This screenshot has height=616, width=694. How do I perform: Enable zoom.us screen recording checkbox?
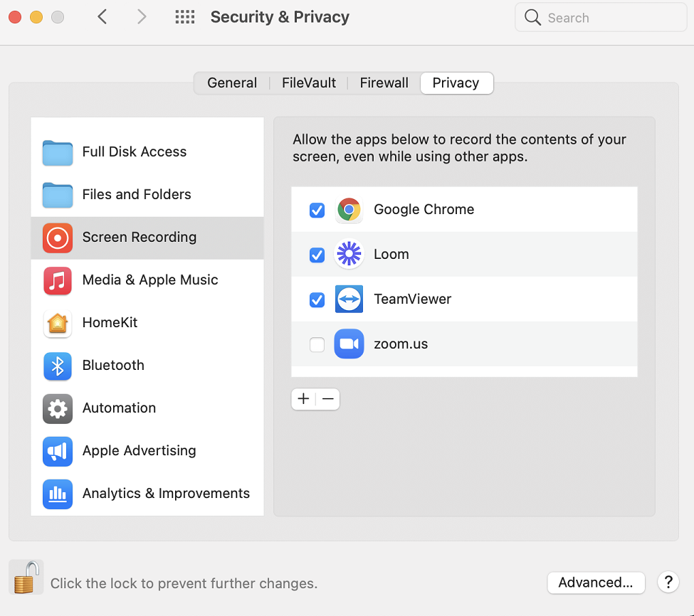click(x=317, y=344)
